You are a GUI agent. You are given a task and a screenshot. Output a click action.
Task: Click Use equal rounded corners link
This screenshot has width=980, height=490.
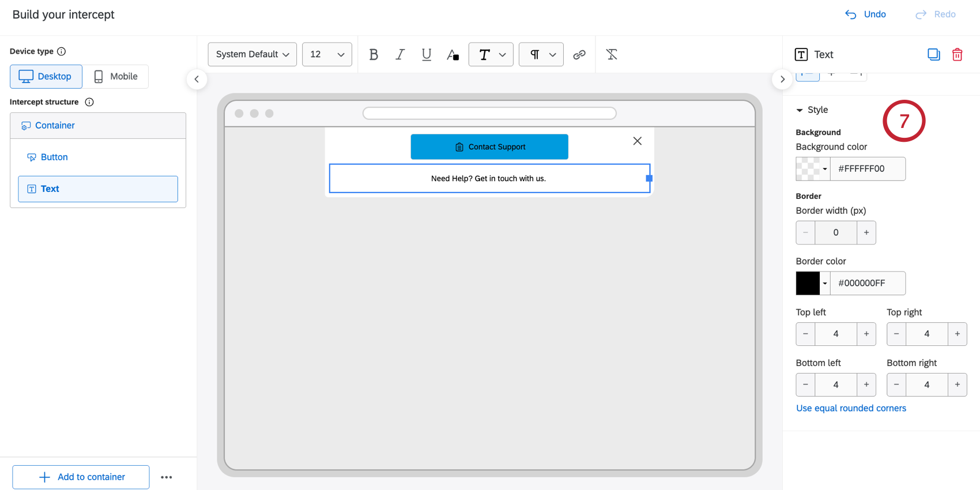pyautogui.click(x=851, y=408)
